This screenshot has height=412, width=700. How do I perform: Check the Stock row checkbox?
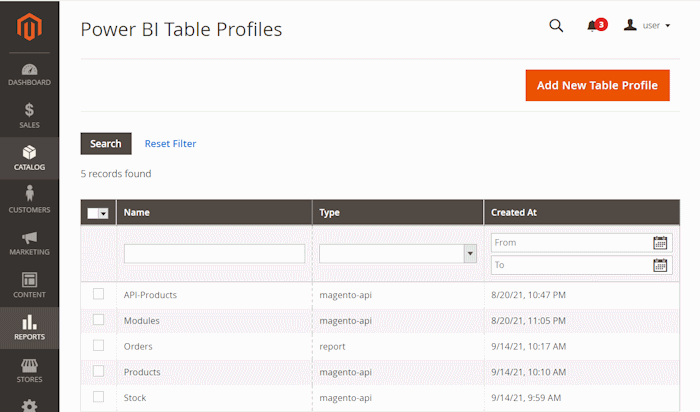point(98,397)
